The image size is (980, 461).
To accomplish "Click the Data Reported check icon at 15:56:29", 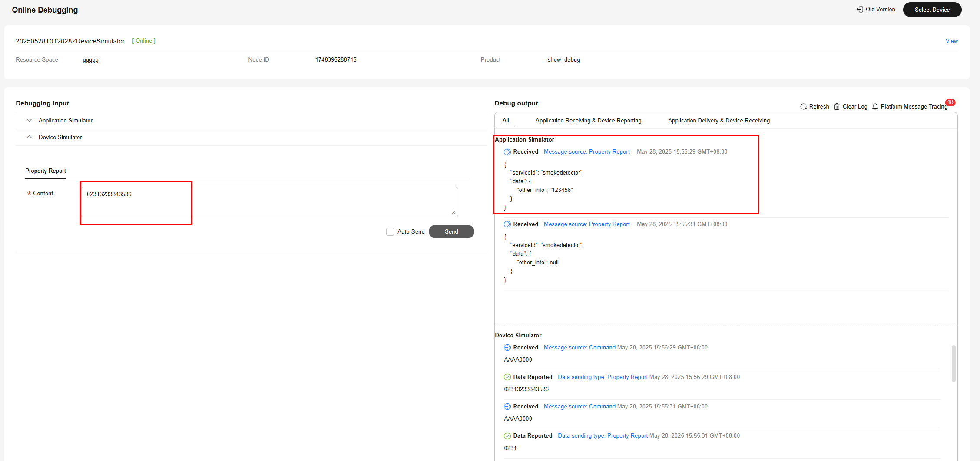I will coord(507,377).
